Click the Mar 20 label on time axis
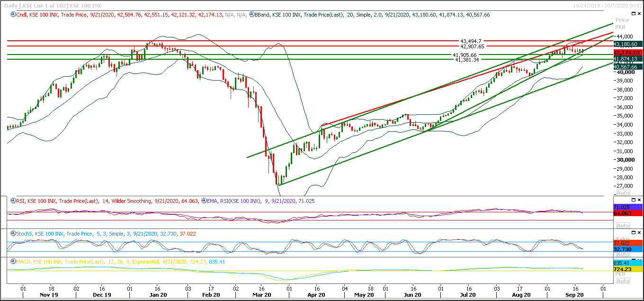The width and height of the screenshot is (644, 301). (x=261, y=294)
